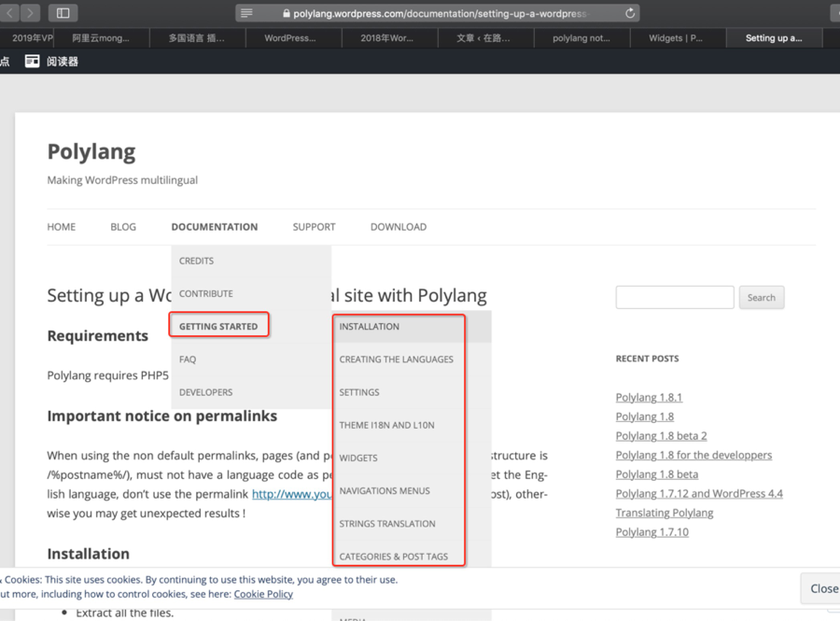Viewport: 840px width, 621px height.
Task: Open Polylang 1.8 for the developpers link
Action: pos(693,456)
